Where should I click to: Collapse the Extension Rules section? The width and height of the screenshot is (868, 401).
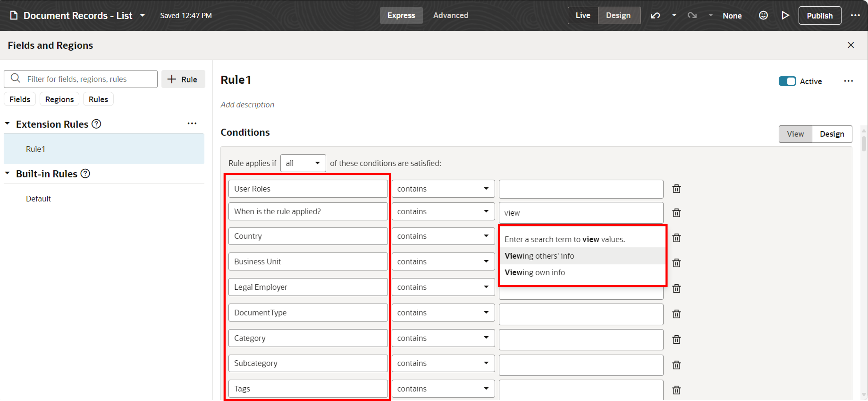click(x=7, y=124)
